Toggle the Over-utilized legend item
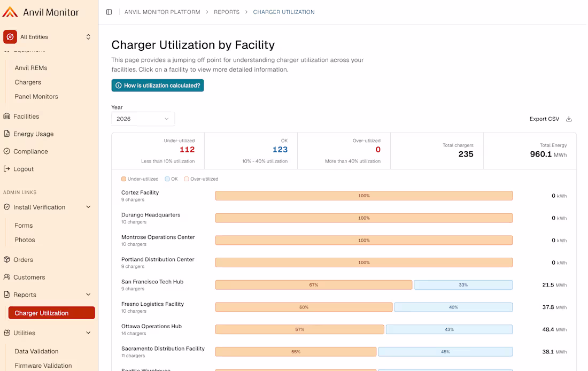The height and width of the screenshot is (371, 588). (x=201, y=179)
